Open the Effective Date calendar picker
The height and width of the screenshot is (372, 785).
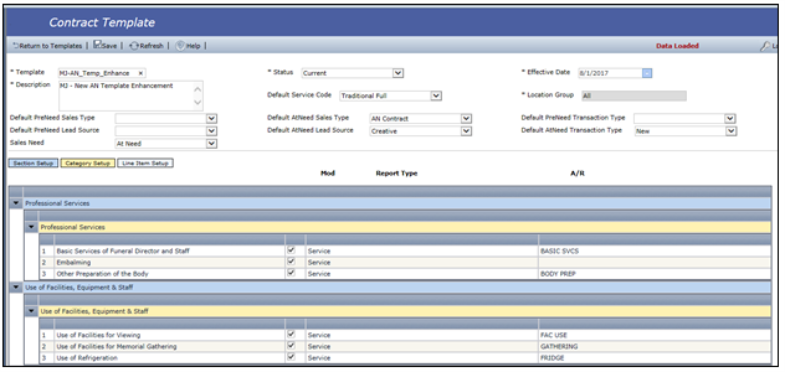[647, 73]
